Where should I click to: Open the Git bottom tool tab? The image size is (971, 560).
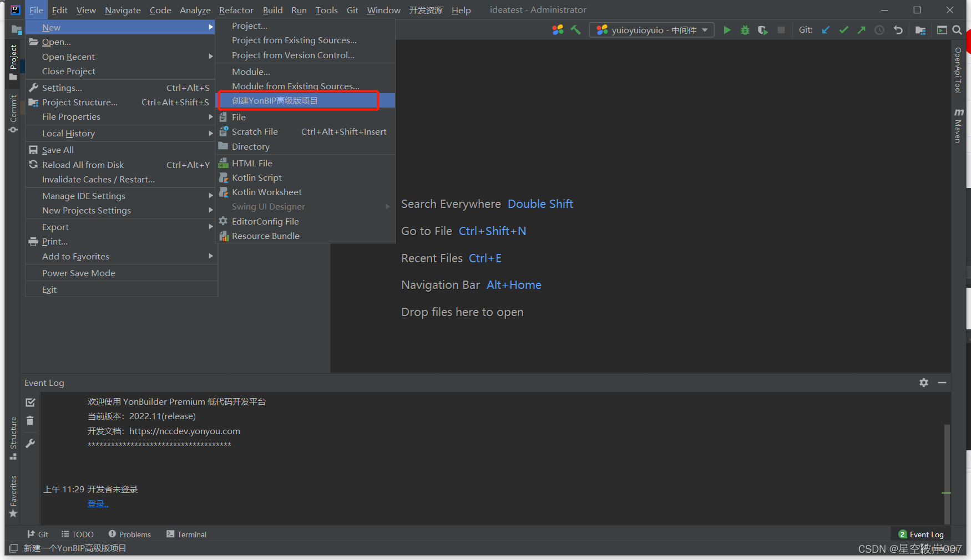coord(38,534)
